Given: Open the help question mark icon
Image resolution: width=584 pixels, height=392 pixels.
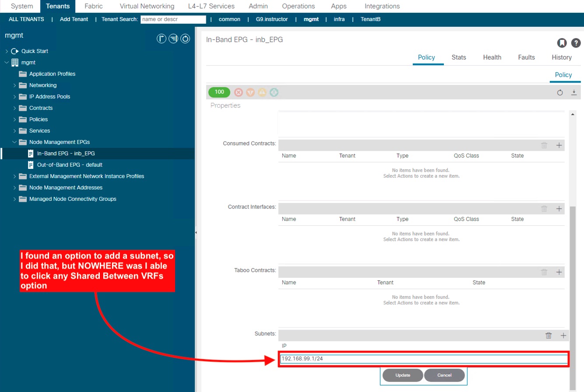Looking at the screenshot, I should point(576,42).
